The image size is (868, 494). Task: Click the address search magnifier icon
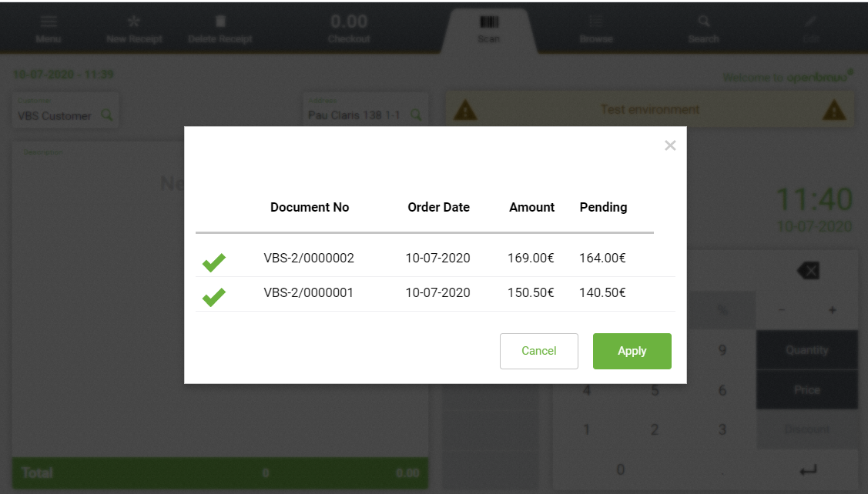[416, 115]
